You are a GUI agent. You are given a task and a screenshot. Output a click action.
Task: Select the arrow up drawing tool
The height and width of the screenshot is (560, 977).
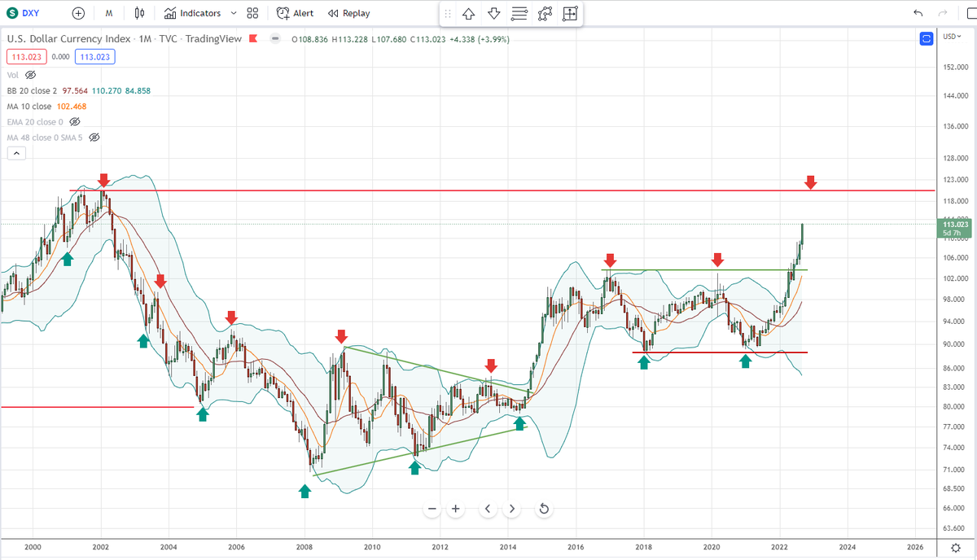tap(469, 13)
